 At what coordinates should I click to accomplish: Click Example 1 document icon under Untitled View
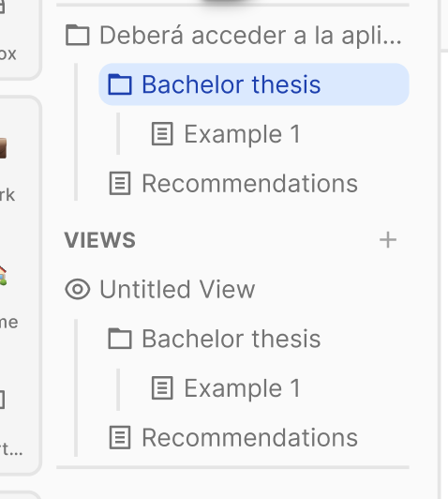[x=162, y=388]
